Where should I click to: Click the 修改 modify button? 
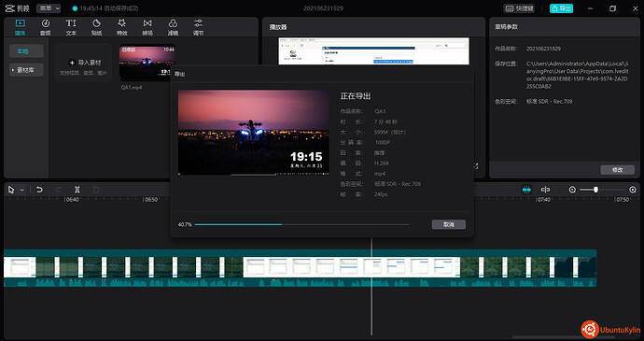[x=617, y=170]
